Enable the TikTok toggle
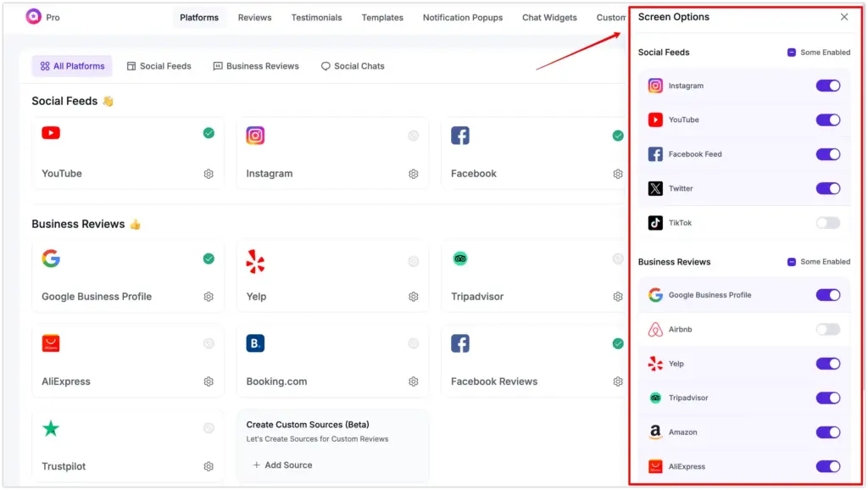Screen dimensions: 868x490 coord(828,222)
